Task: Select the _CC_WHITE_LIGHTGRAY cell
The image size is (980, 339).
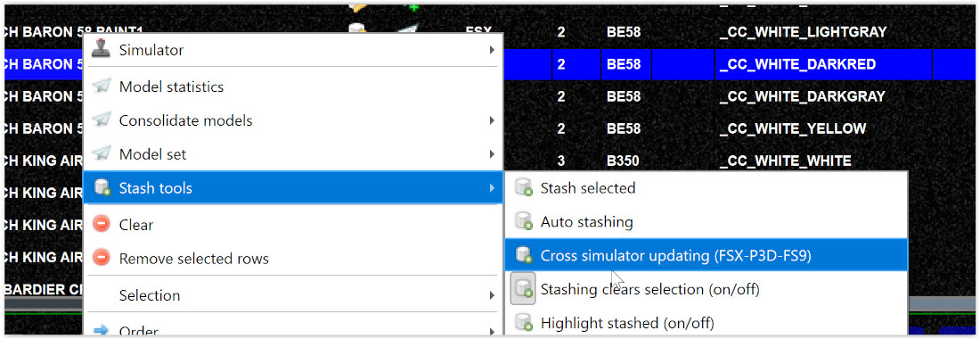Action: [x=803, y=32]
